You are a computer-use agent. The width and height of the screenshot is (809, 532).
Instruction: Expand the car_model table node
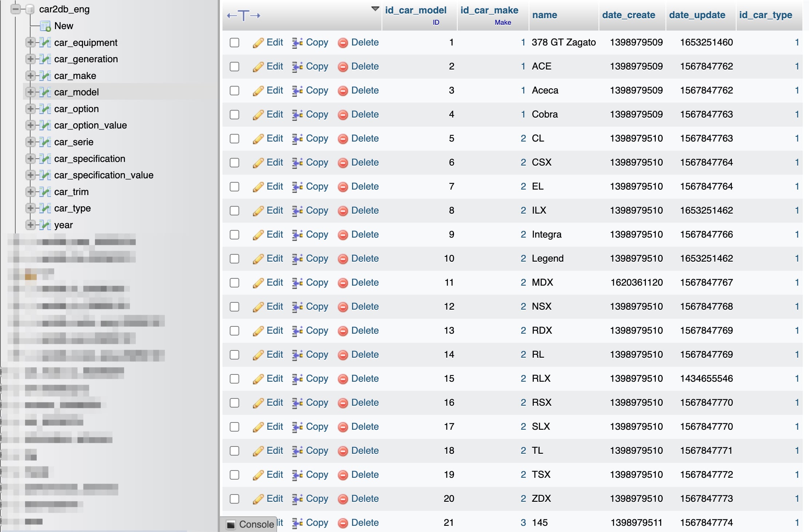[31, 92]
